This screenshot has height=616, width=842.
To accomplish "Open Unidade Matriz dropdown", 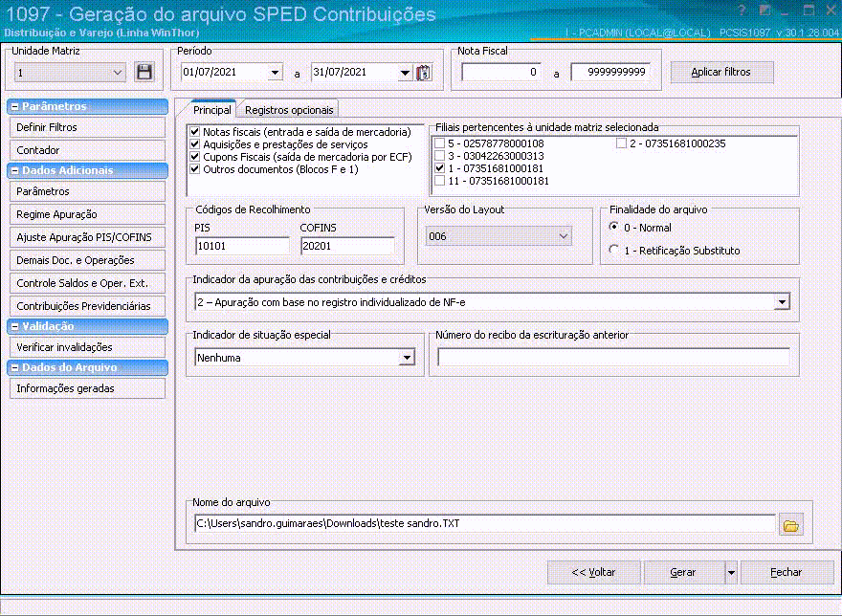I will click(117, 73).
